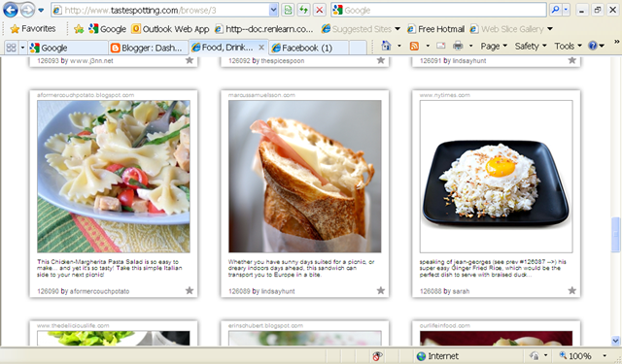Favorite post 126090 with its star
This screenshot has width=622, height=364.
(190, 291)
